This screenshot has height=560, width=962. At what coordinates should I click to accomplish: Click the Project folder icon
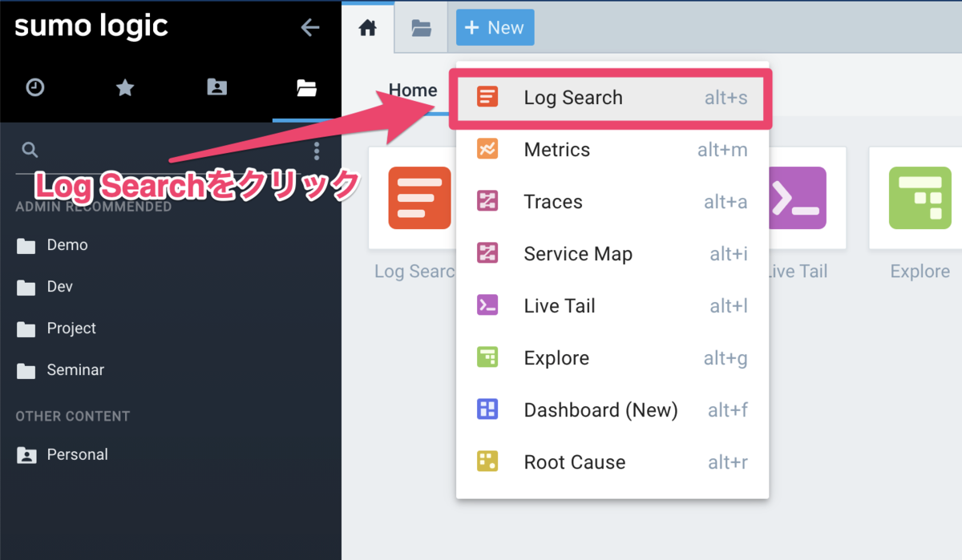(26, 329)
